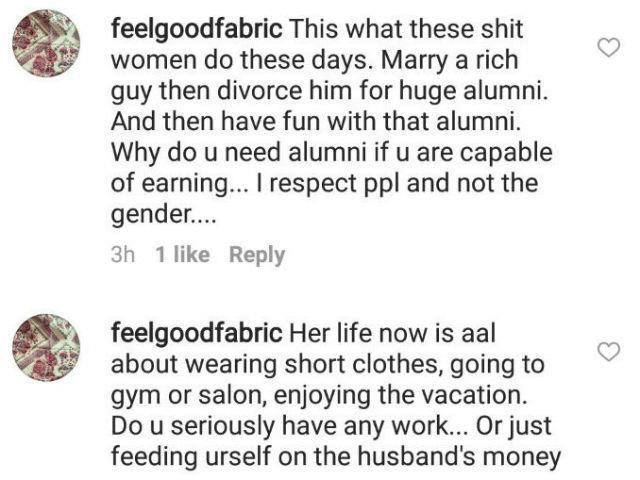This screenshot has height=480, width=640.
Task: View who liked via '1 like'
Action: pyautogui.click(x=182, y=255)
